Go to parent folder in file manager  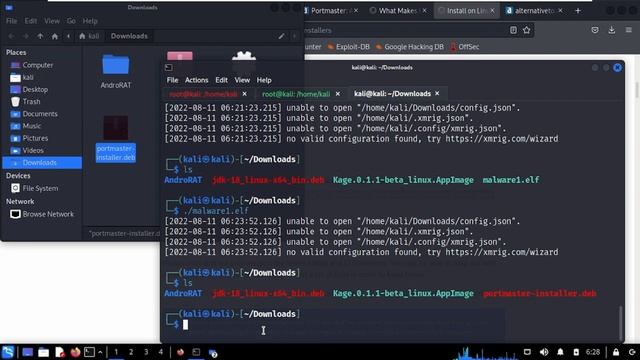[x=40, y=36]
